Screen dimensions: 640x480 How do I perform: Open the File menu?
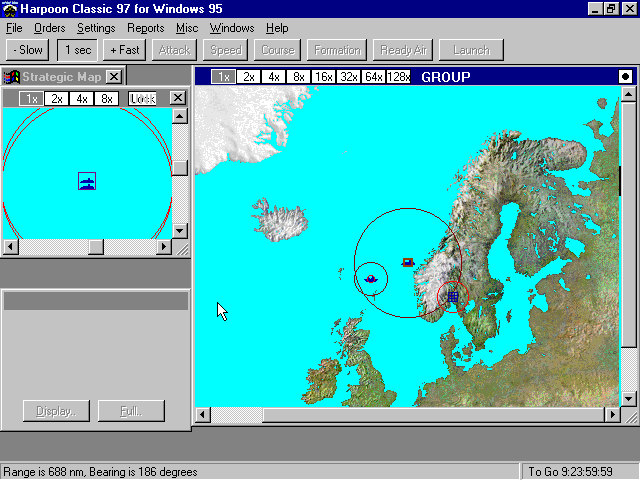pos(14,28)
